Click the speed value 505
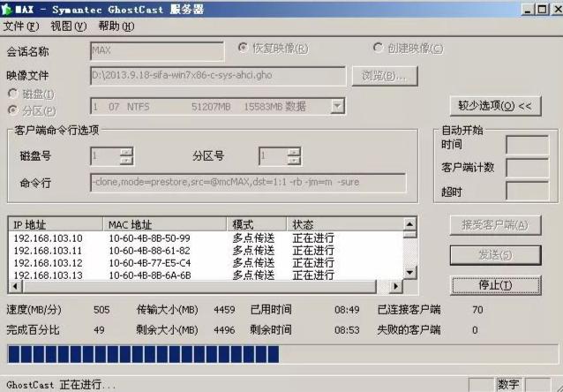 point(101,310)
